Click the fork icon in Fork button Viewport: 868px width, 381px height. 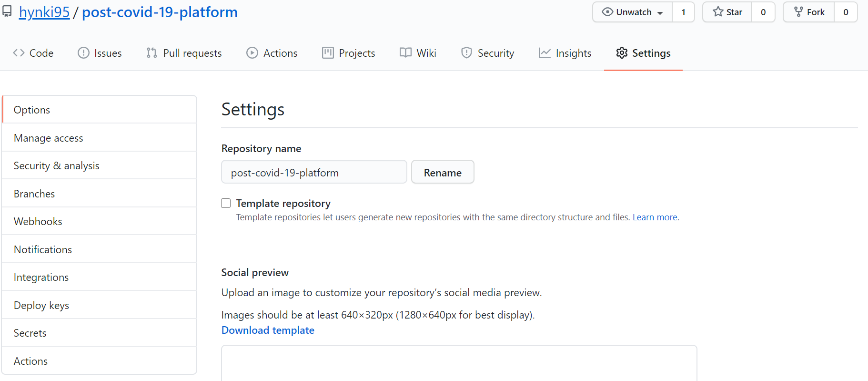point(799,12)
